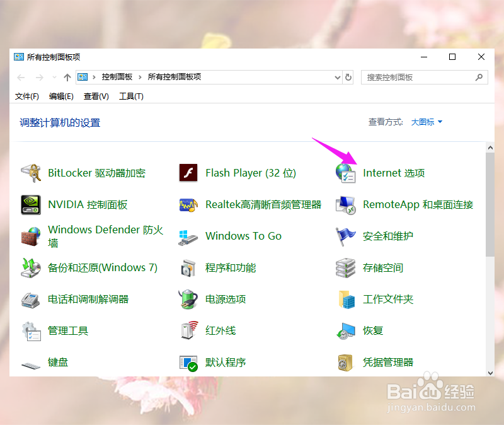
Task: Open 电源选项
Action: (x=225, y=299)
